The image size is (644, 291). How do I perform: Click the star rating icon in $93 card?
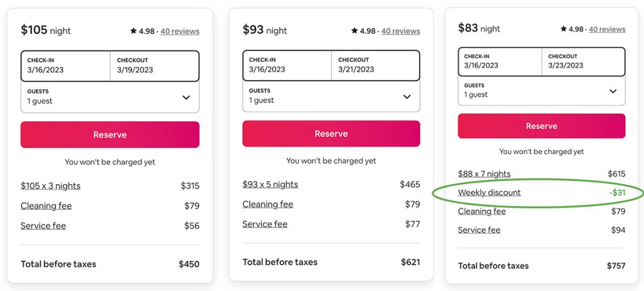tap(355, 31)
